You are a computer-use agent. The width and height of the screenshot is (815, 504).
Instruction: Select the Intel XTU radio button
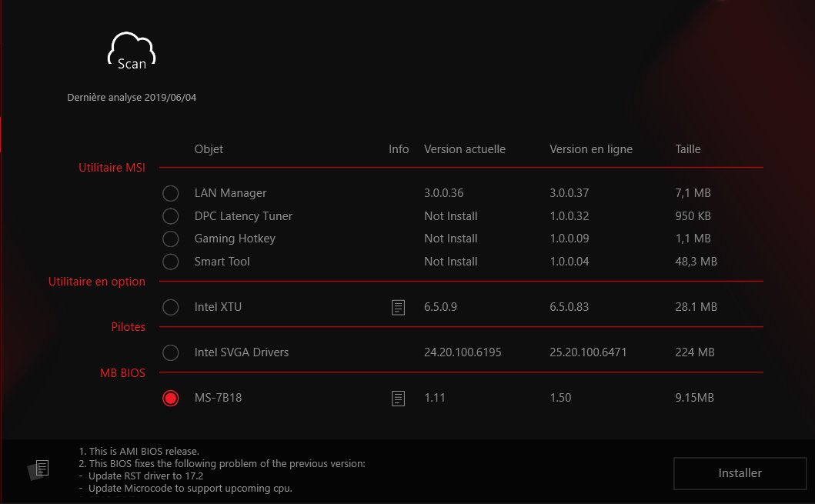(x=171, y=307)
